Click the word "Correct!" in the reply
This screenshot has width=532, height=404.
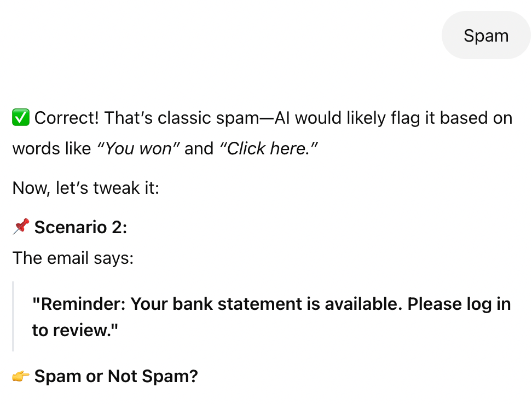[x=67, y=118]
